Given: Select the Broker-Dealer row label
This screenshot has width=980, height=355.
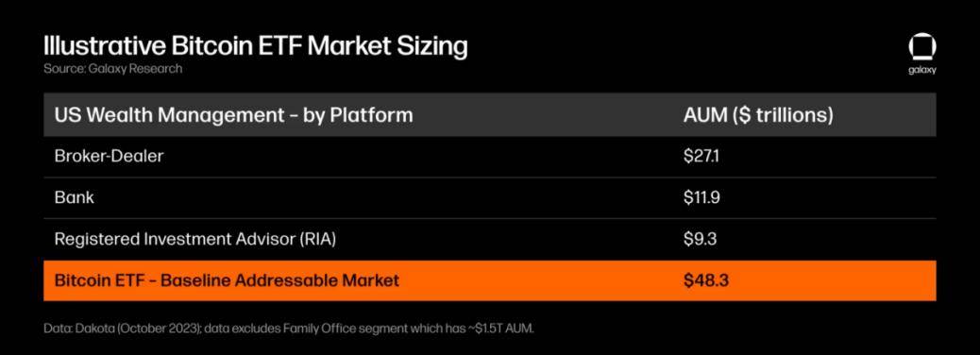Looking at the screenshot, I should pyautogui.click(x=109, y=156).
